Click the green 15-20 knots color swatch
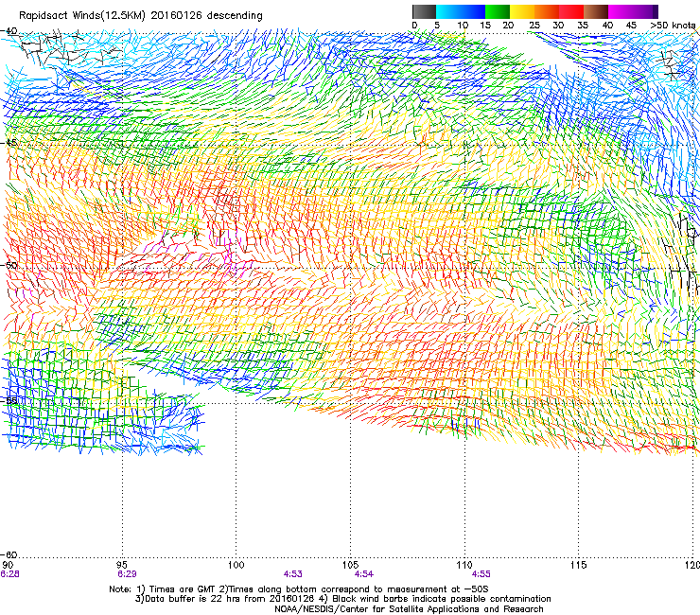 498,11
